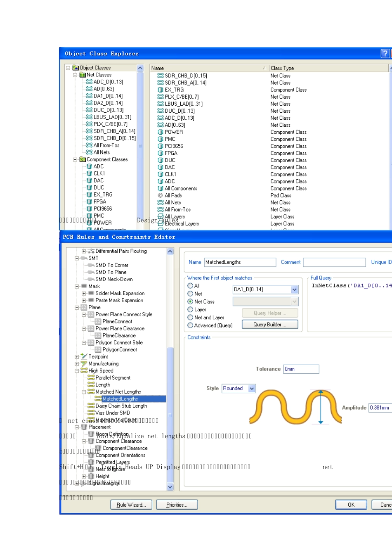Viewport: 392px width, 555px height.
Task: Click the All Pads class icon
Action: click(x=161, y=196)
